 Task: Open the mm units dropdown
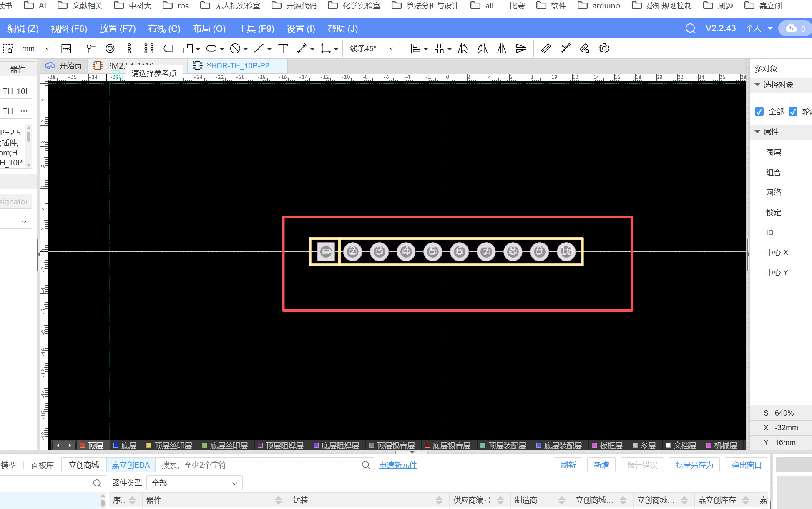click(x=36, y=49)
